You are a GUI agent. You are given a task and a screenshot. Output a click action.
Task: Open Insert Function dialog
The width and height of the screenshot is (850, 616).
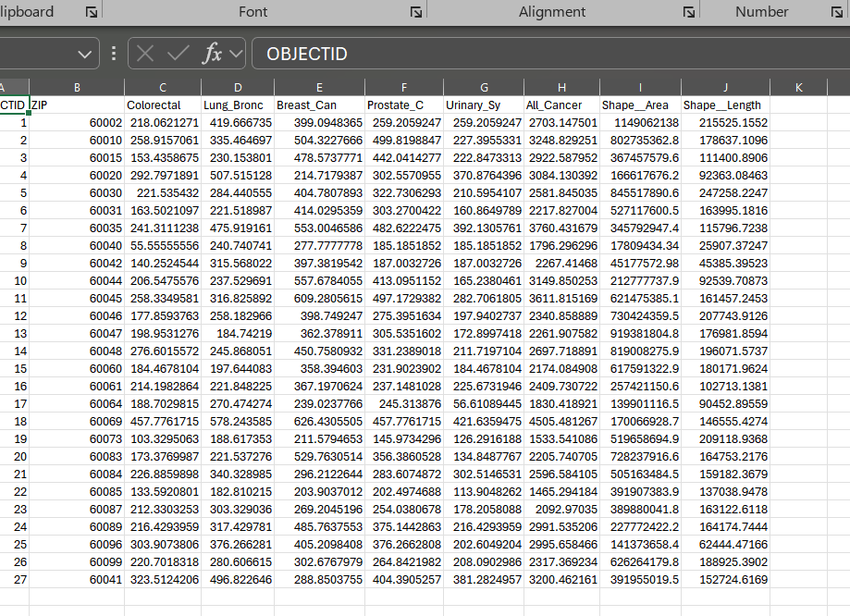pos(212,54)
